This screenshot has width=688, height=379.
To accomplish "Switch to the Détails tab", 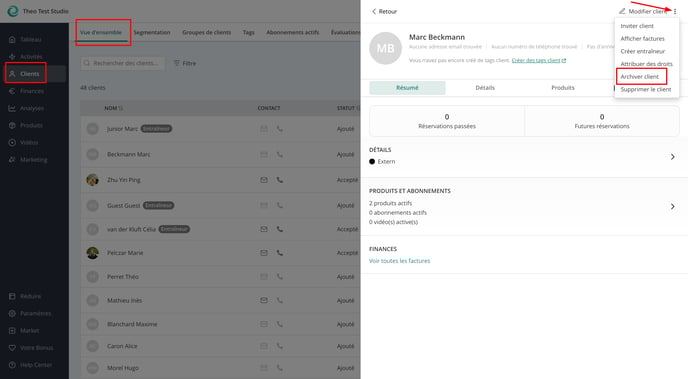I will [485, 88].
